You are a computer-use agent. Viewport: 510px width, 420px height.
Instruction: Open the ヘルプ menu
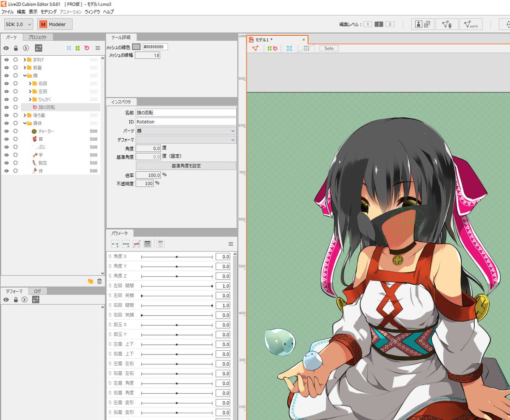point(108,12)
